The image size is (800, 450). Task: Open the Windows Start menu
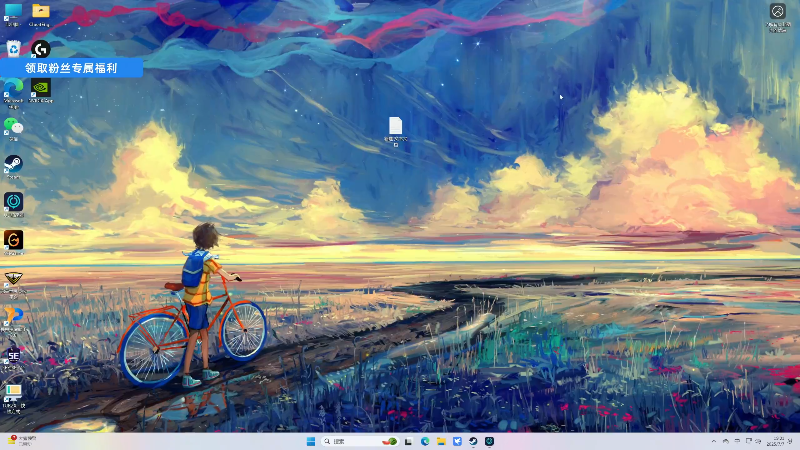coord(311,441)
